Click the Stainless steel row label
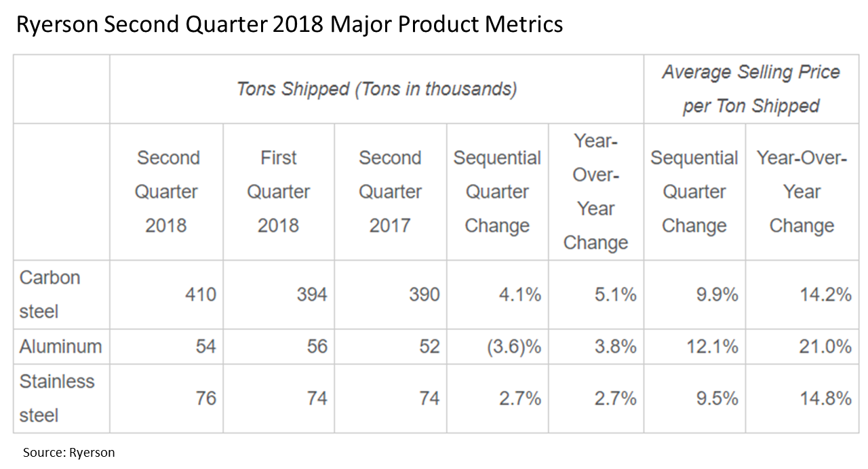This screenshot has width=868, height=469. 57,398
